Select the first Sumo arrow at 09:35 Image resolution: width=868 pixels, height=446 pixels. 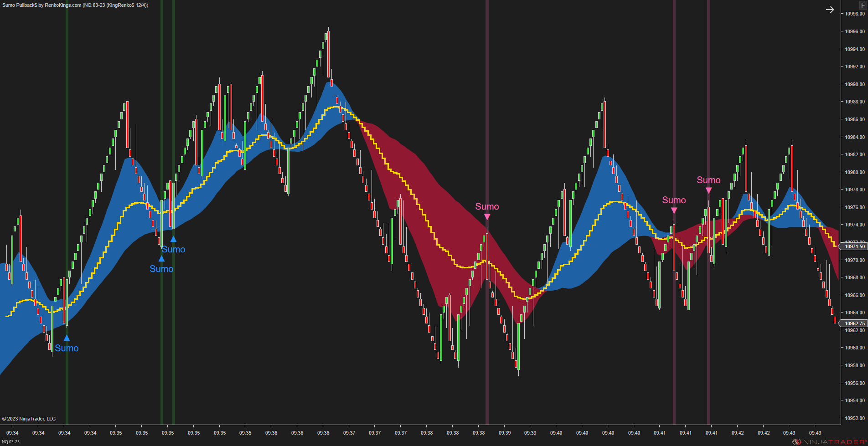161,258
